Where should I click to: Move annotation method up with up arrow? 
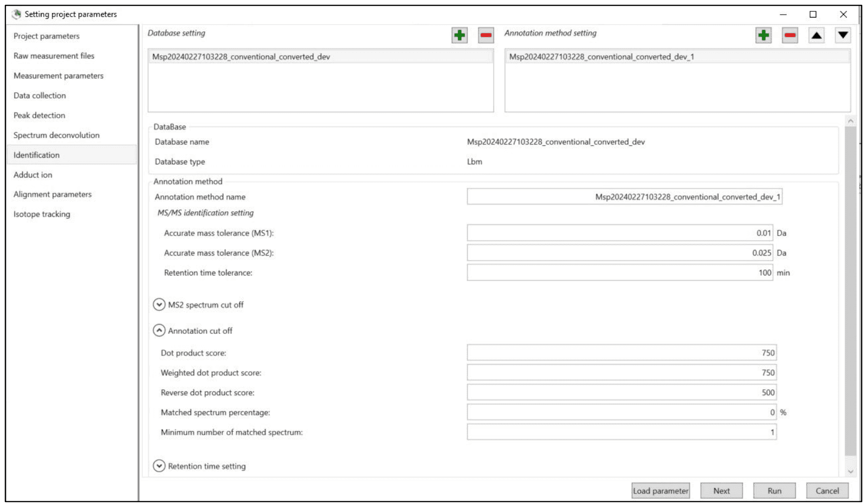click(816, 35)
